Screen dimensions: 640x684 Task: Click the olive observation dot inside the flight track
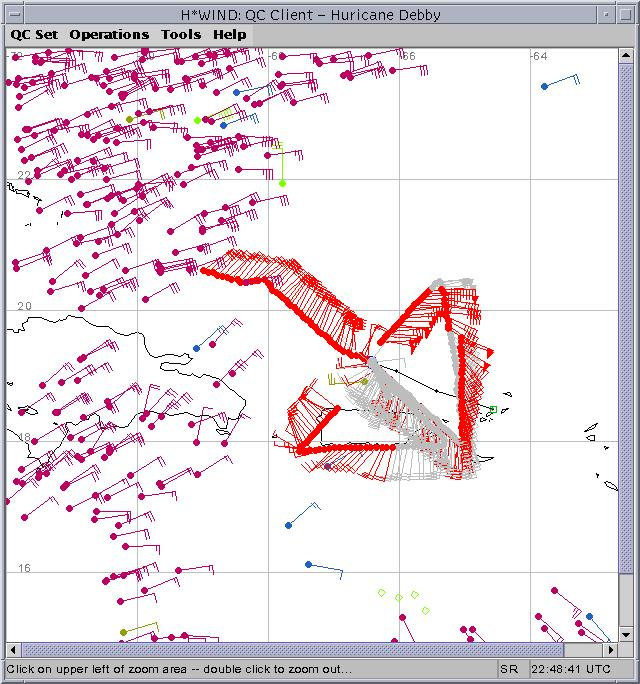tap(364, 381)
